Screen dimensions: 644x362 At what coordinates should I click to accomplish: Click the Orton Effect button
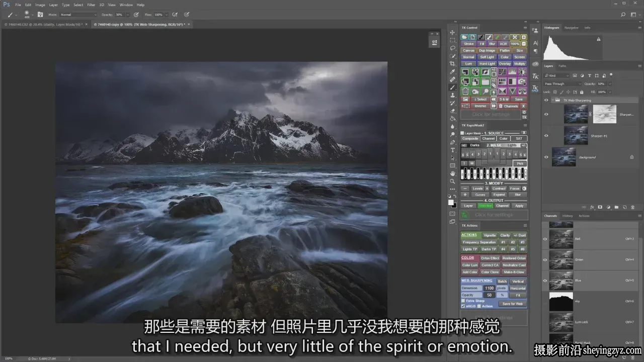click(x=490, y=258)
